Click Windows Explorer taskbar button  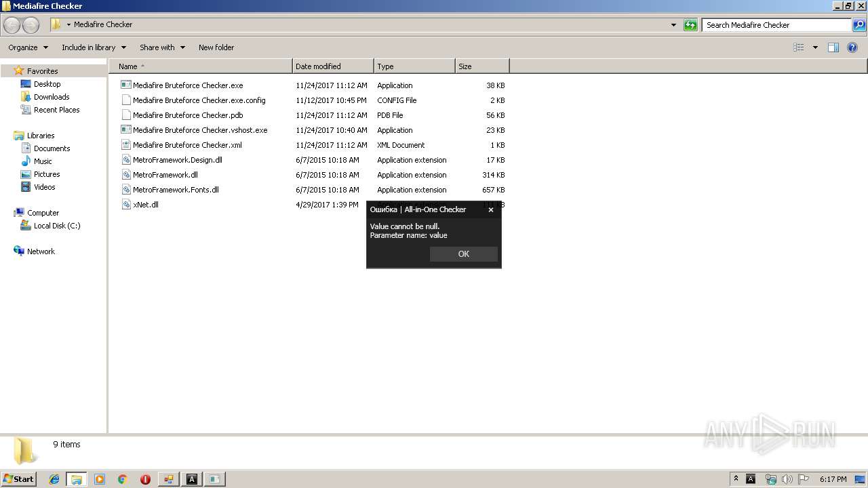click(77, 479)
